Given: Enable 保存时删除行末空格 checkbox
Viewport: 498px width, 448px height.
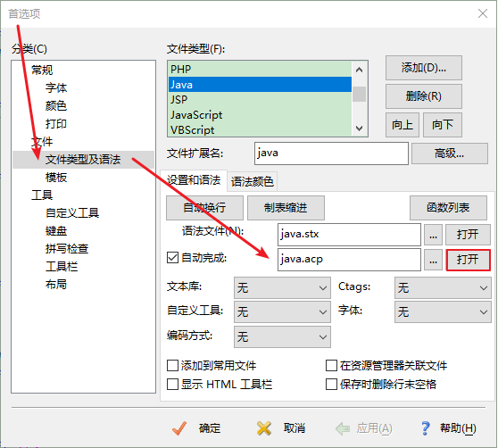Looking at the screenshot, I should (x=331, y=384).
